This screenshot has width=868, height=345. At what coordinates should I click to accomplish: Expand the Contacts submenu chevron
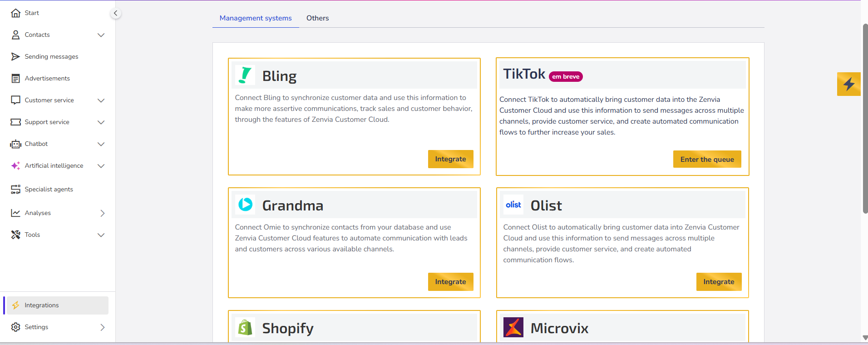(101, 35)
